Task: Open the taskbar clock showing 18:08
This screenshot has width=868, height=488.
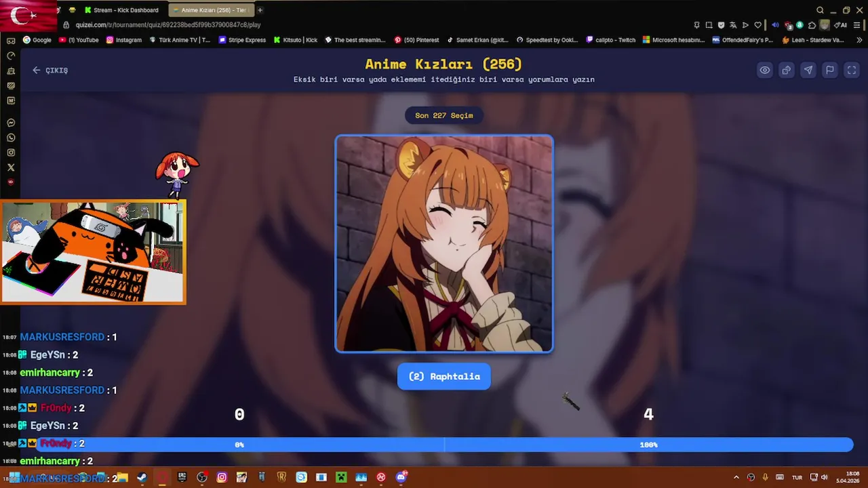Action: [848, 477]
